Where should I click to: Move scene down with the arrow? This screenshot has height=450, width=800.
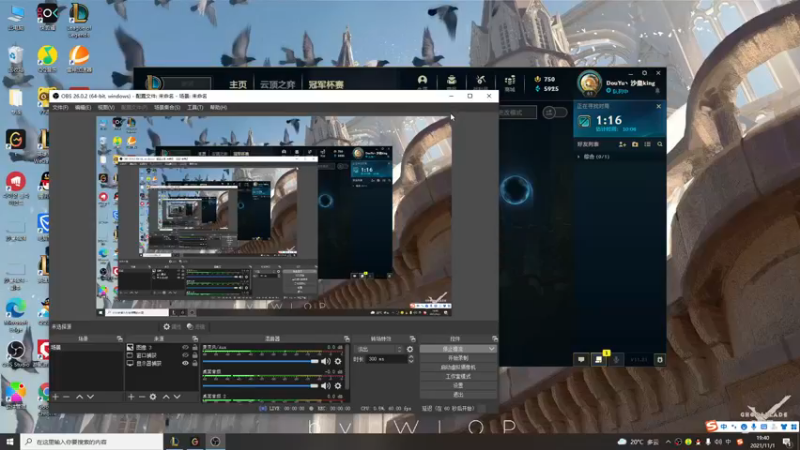[90, 396]
